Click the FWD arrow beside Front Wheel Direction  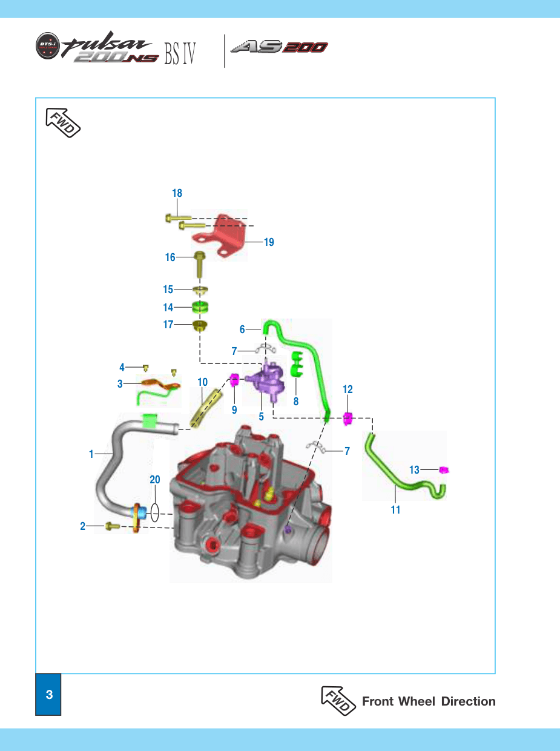click(338, 701)
